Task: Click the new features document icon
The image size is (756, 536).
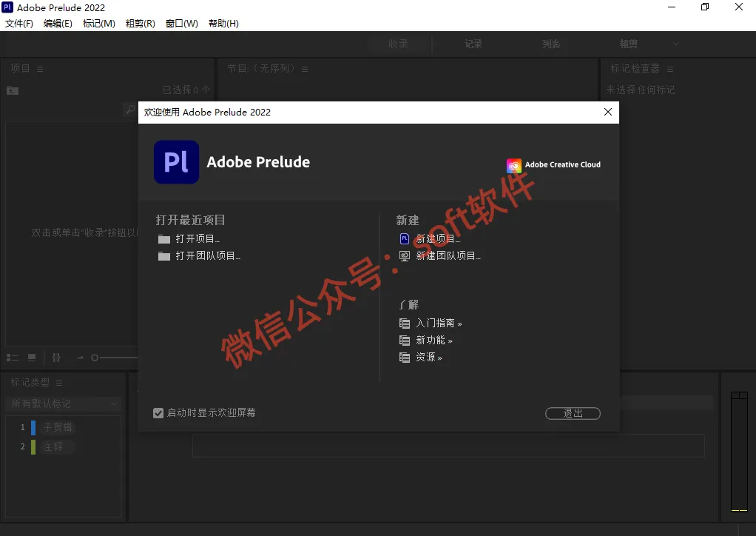Action: pos(405,340)
